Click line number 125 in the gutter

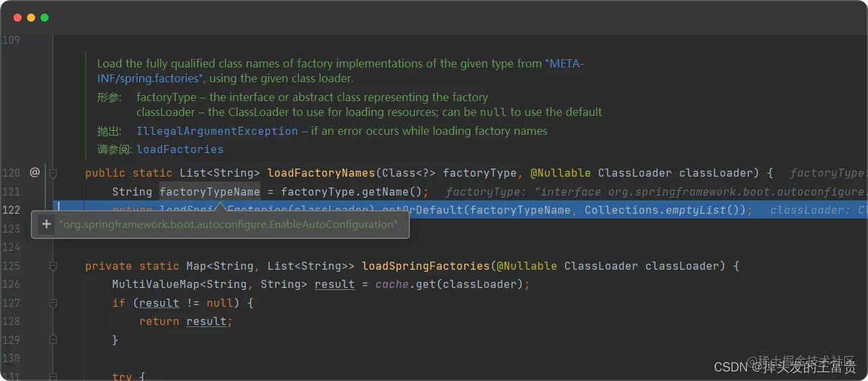click(x=11, y=266)
